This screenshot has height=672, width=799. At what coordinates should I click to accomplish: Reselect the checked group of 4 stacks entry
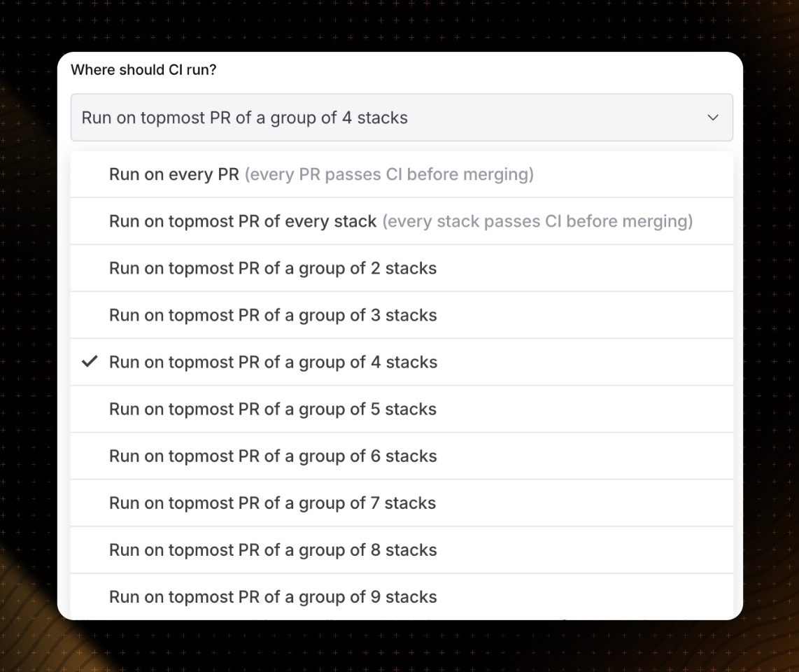[x=273, y=362]
